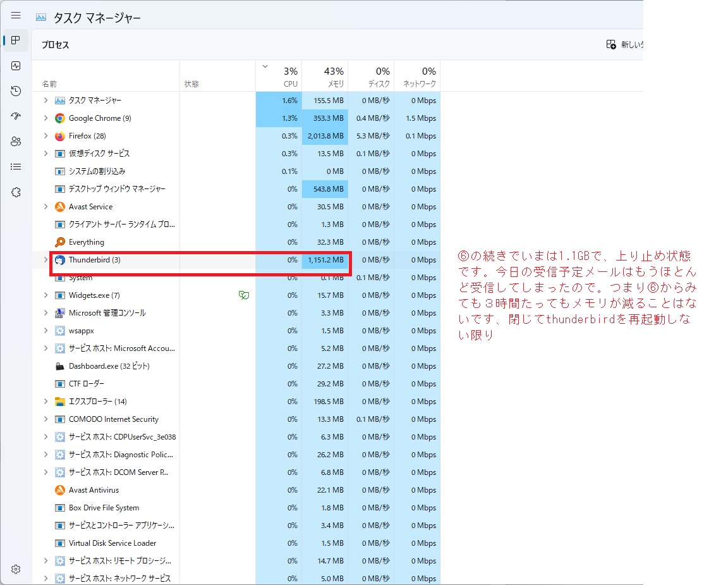
Task: Sort by ネットワーク column header
Action: [x=417, y=76]
